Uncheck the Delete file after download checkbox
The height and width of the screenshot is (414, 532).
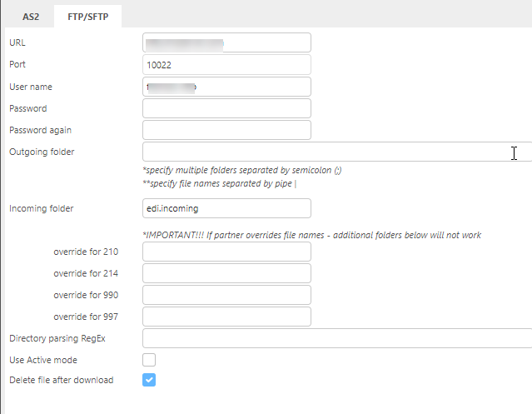[x=149, y=380]
